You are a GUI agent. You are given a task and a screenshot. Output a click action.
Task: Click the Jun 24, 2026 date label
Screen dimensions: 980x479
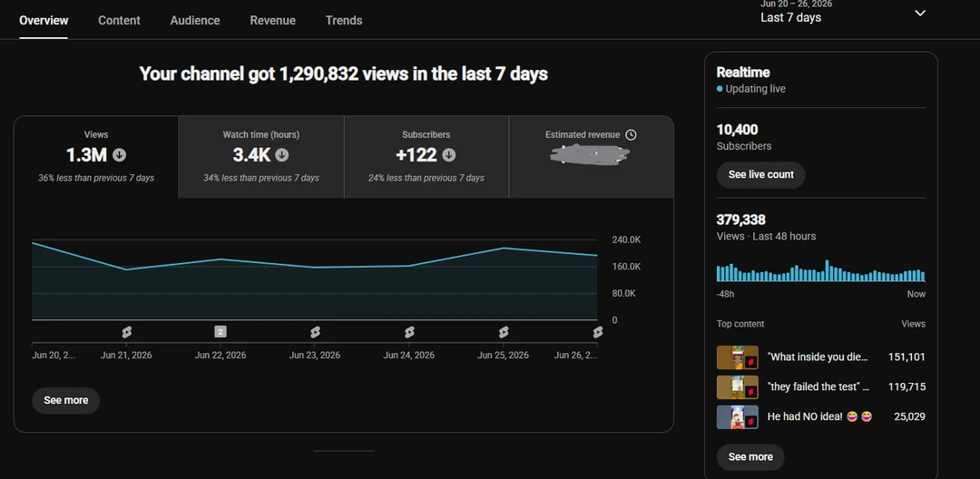tap(408, 356)
